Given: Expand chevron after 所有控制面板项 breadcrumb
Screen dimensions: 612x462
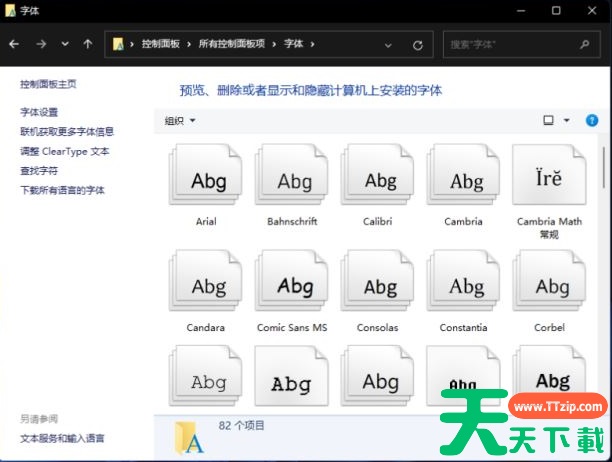Looking at the screenshot, I should [x=274, y=44].
